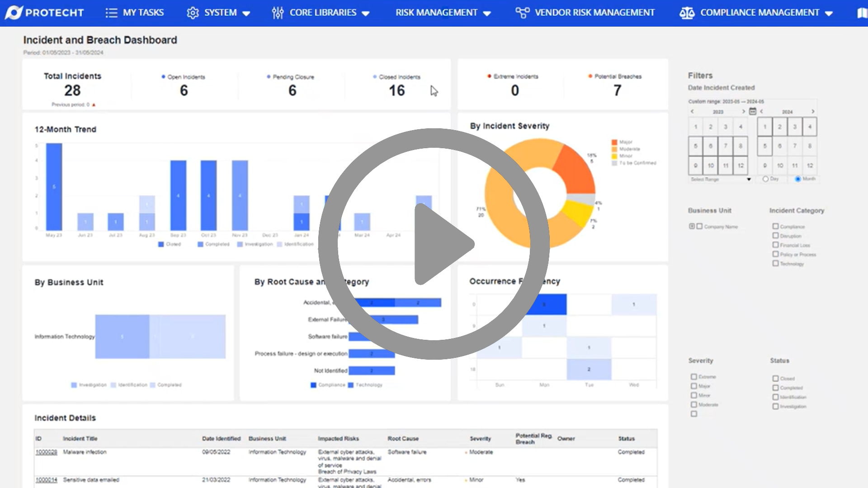Select the Compliance Management scales icon
This screenshot has height=488, width=868.
coord(687,12)
